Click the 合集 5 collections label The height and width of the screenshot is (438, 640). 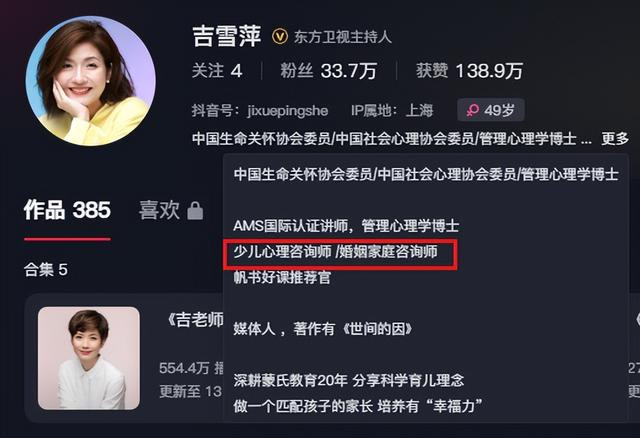[x=46, y=269]
